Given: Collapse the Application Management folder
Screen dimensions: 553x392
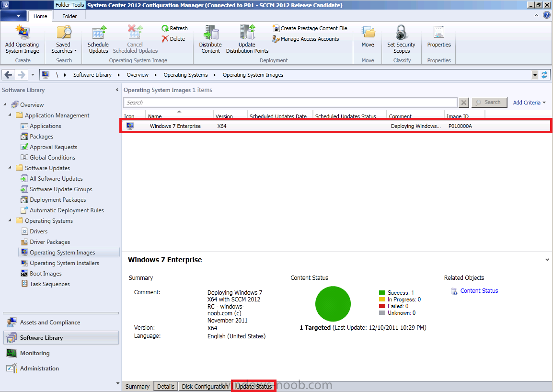Looking at the screenshot, I should (10, 115).
